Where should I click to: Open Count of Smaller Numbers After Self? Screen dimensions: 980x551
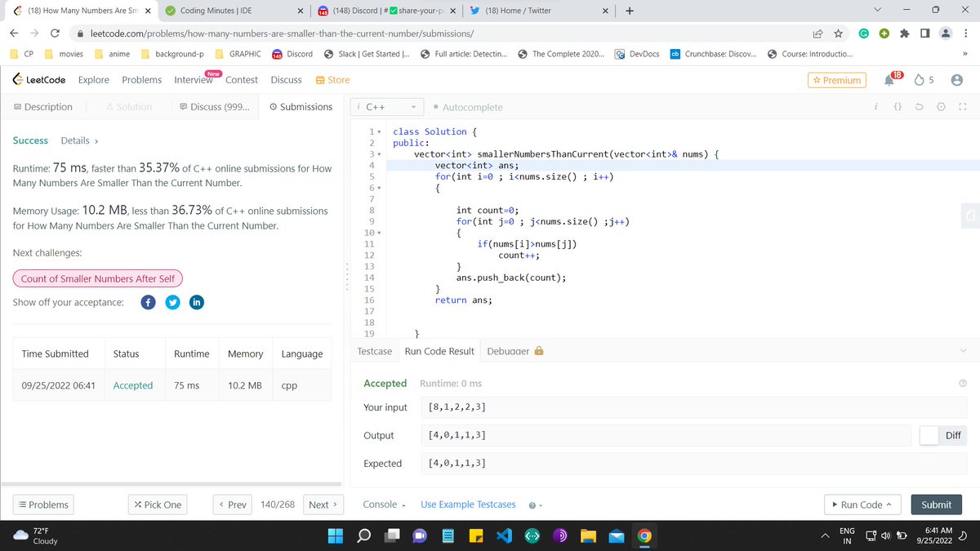[x=98, y=278]
